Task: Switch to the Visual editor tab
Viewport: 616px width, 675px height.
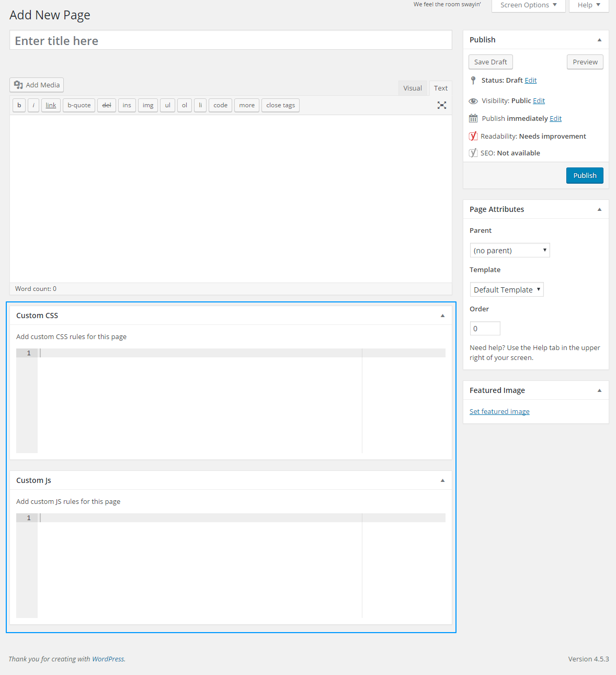Action: click(x=413, y=88)
